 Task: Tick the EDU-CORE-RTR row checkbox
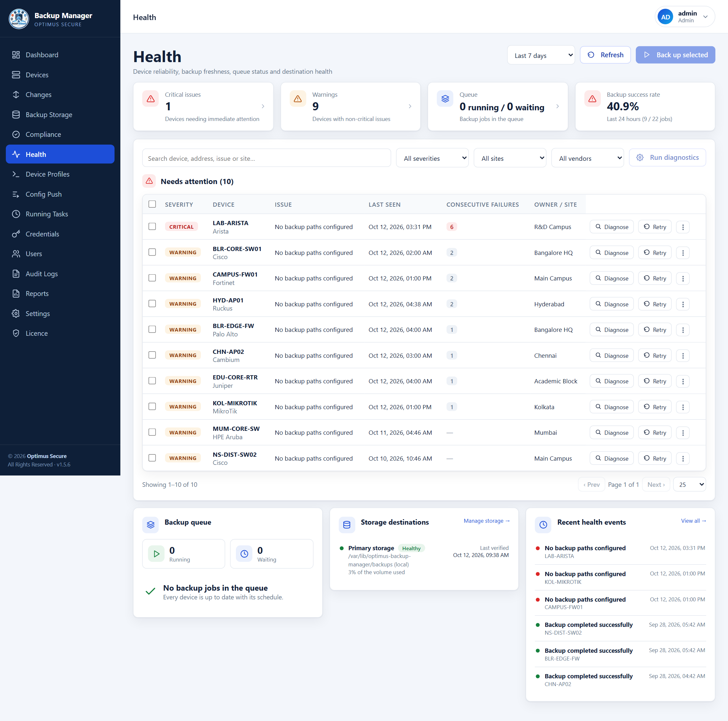152,381
